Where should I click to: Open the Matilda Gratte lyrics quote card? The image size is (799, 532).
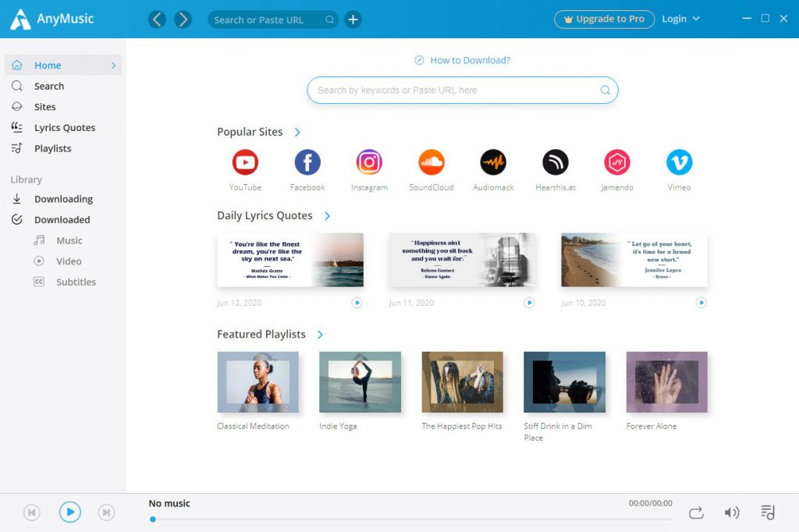pos(290,260)
